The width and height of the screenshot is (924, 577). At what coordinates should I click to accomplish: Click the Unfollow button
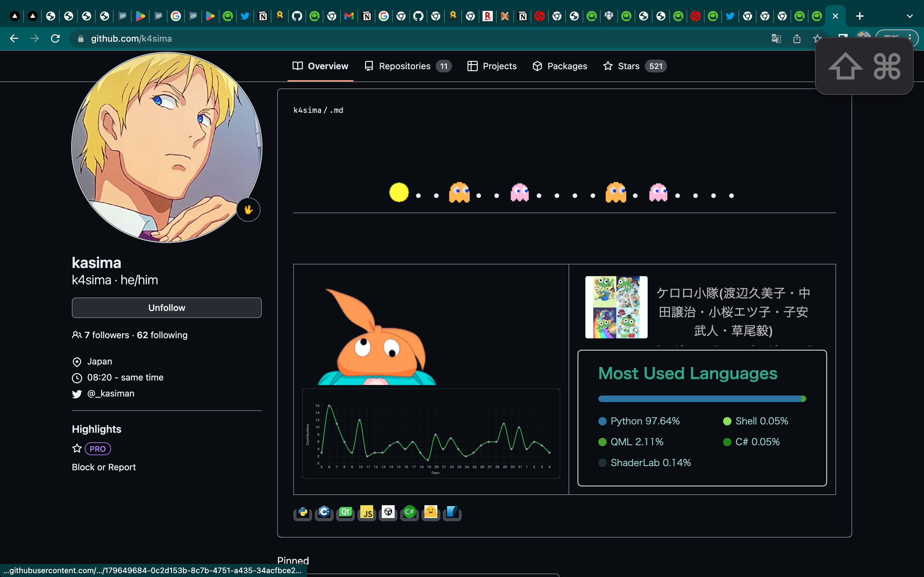click(167, 308)
